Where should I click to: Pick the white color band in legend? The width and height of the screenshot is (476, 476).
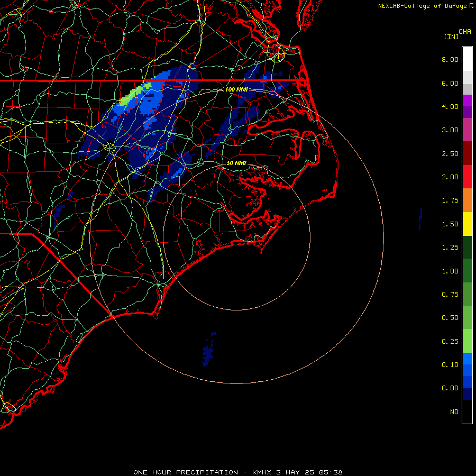coord(467,59)
